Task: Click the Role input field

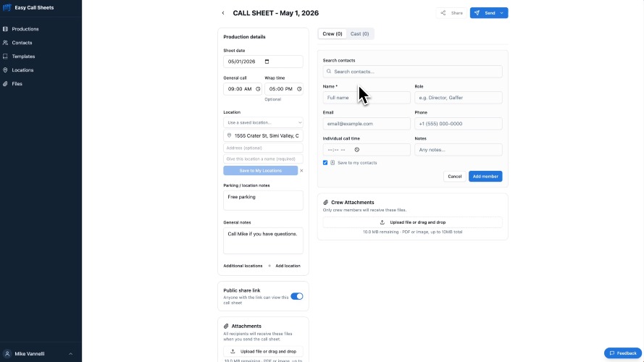Action: pyautogui.click(x=459, y=98)
